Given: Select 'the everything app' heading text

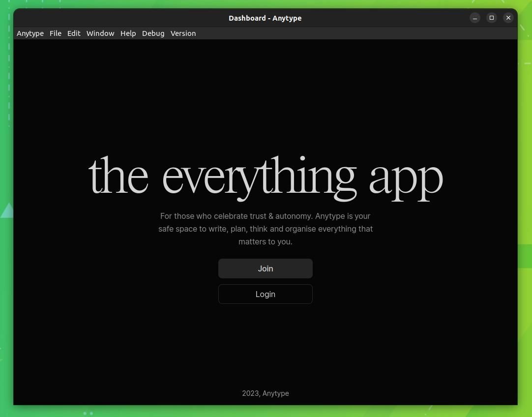Looking at the screenshot, I should [x=266, y=176].
